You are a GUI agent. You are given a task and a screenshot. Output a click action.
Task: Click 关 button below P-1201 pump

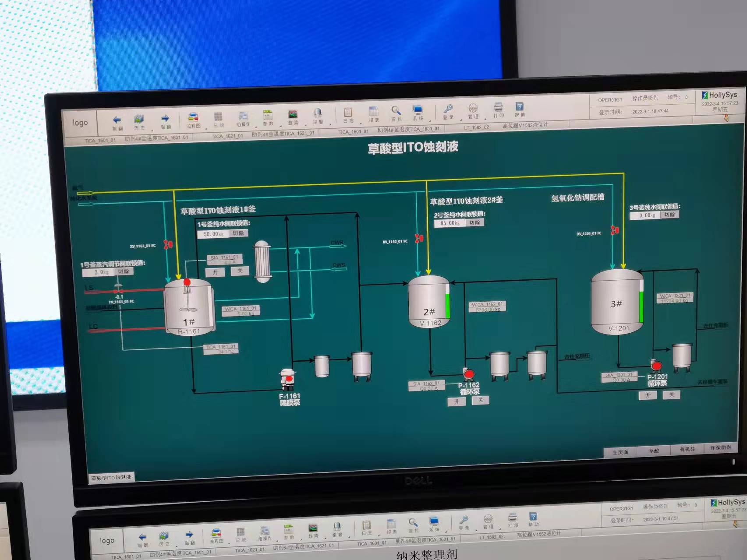672,394
